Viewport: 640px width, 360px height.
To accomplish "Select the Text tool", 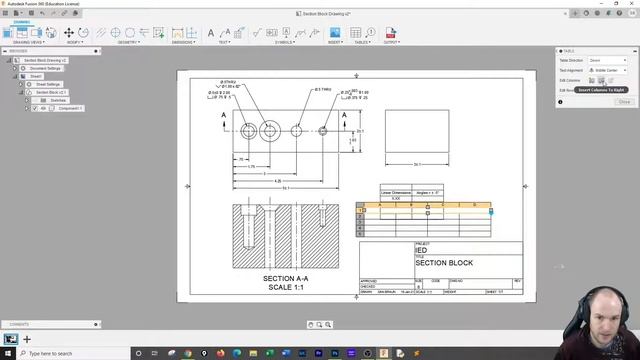I will pos(211,33).
